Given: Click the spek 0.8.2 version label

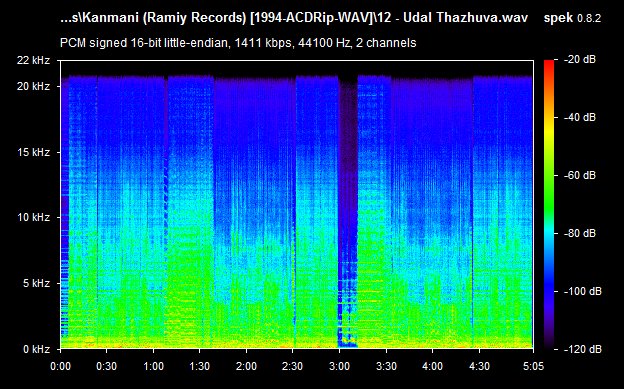Looking at the screenshot, I should [572, 18].
